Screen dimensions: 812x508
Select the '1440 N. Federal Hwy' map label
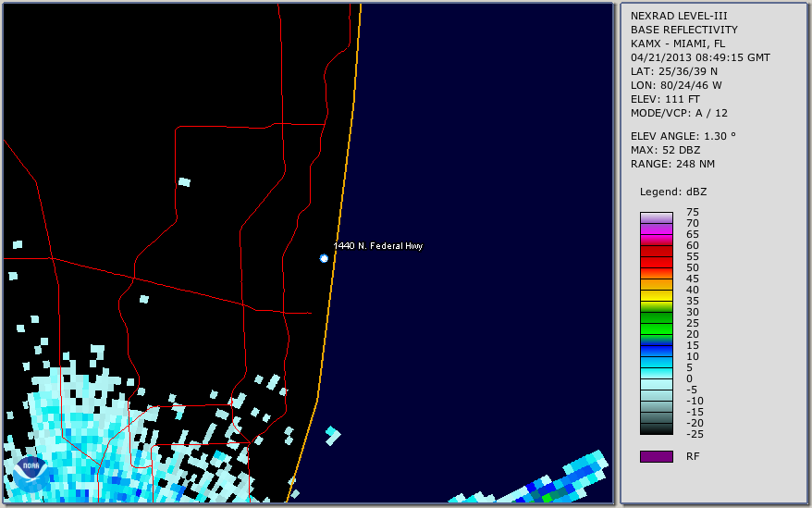tap(378, 246)
